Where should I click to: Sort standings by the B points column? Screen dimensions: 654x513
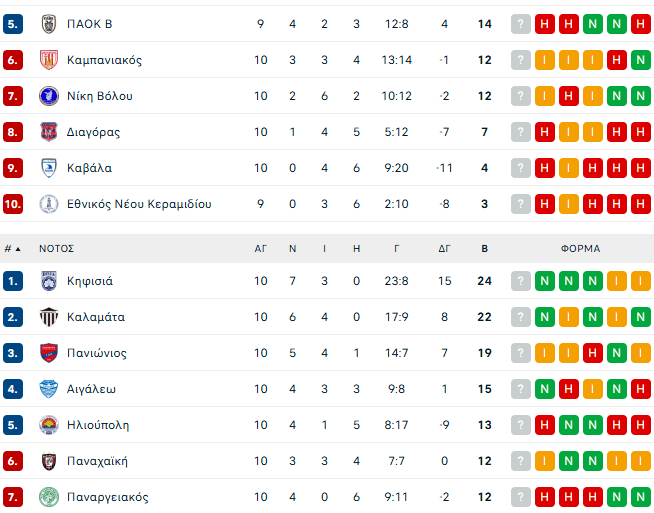[485, 249]
